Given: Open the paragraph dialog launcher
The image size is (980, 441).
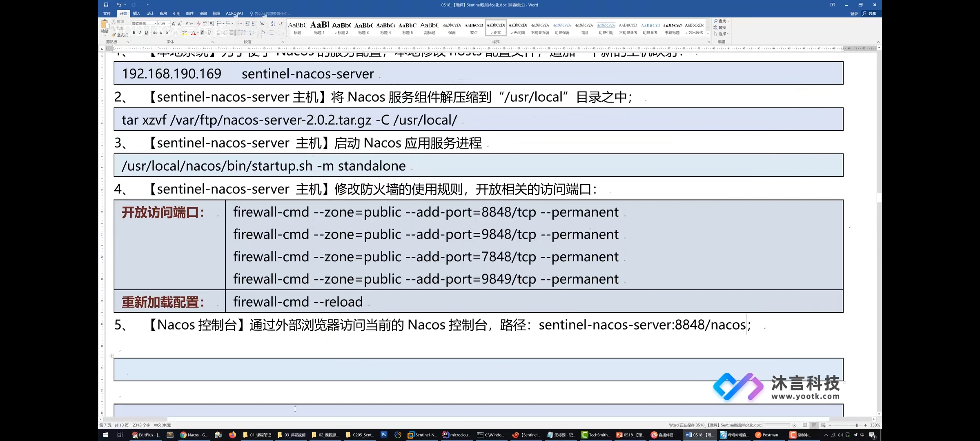Looking at the screenshot, I should 283,42.
